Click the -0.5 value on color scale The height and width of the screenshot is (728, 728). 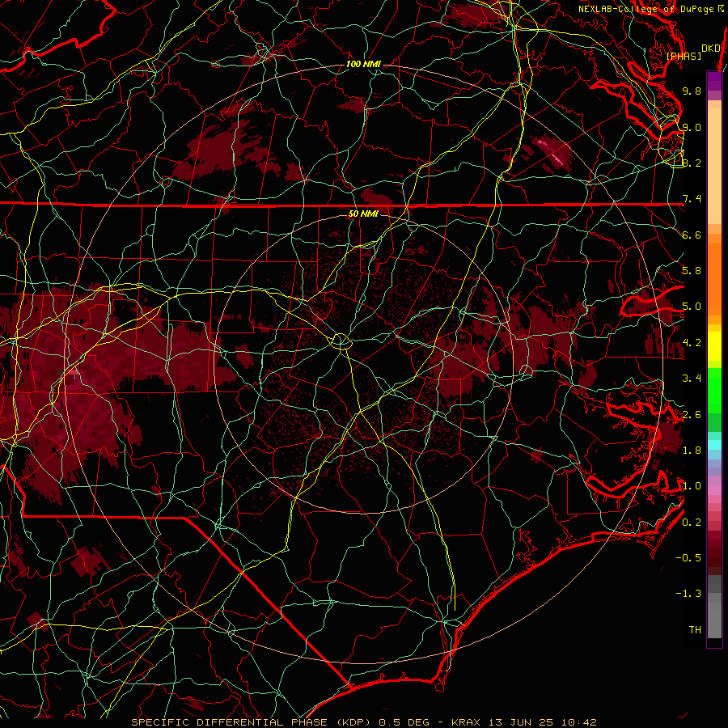pyautogui.click(x=688, y=558)
